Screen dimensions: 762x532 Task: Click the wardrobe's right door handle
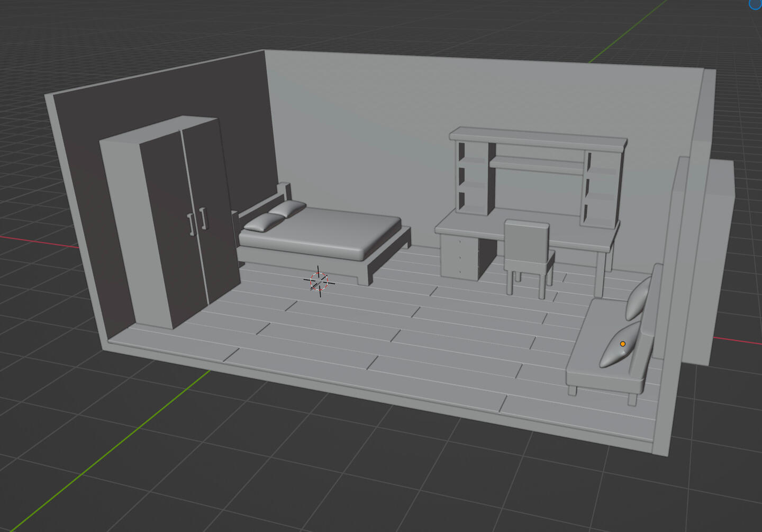(203, 218)
